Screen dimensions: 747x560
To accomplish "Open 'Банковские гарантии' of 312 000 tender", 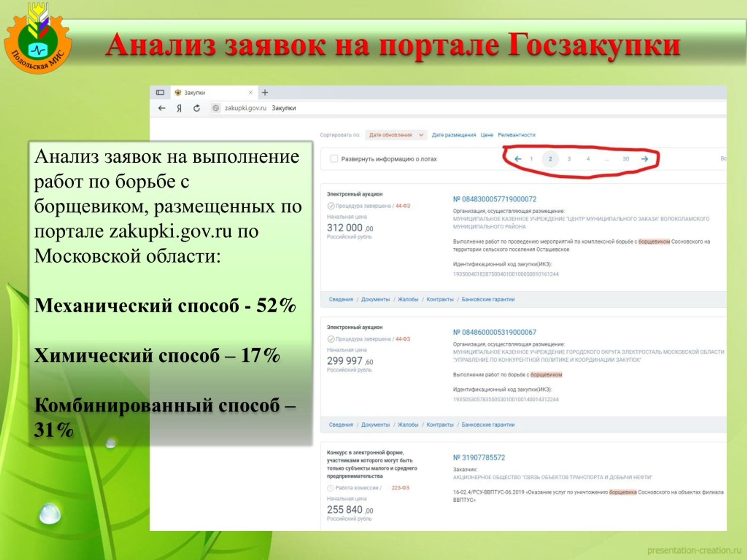I will tap(488, 300).
